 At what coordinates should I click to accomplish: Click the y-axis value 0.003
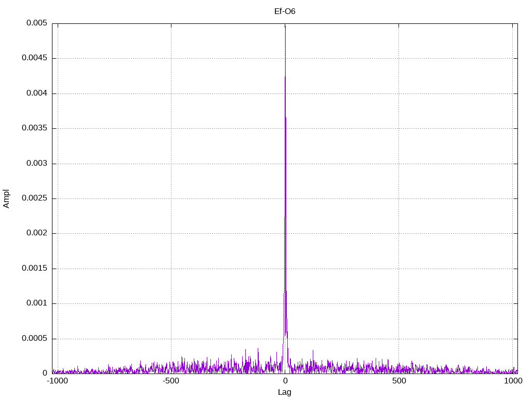pyautogui.click(x=37, y=164)
